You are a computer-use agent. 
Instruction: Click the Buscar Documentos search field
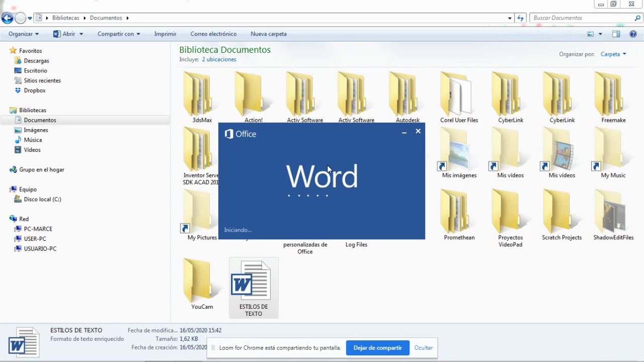click(582, 18)
